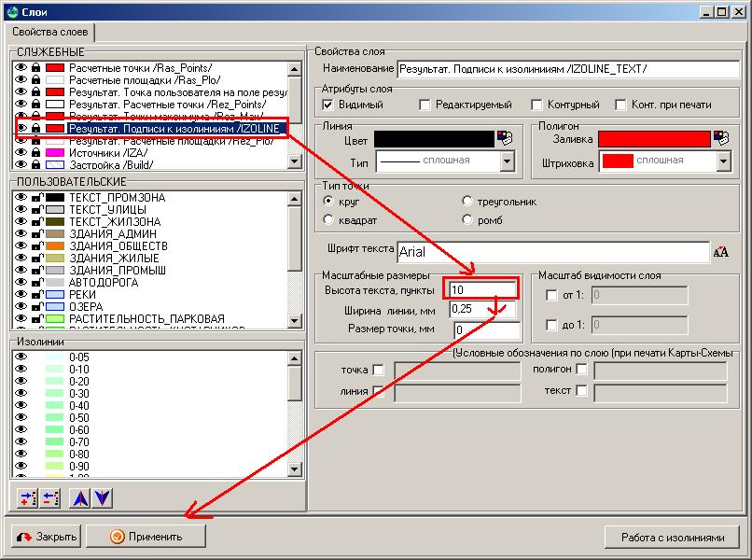Select the ТЕКСТ_ПРОМЗОНА layer in user list
Viewport: 752px width, 560px height.
117,198
